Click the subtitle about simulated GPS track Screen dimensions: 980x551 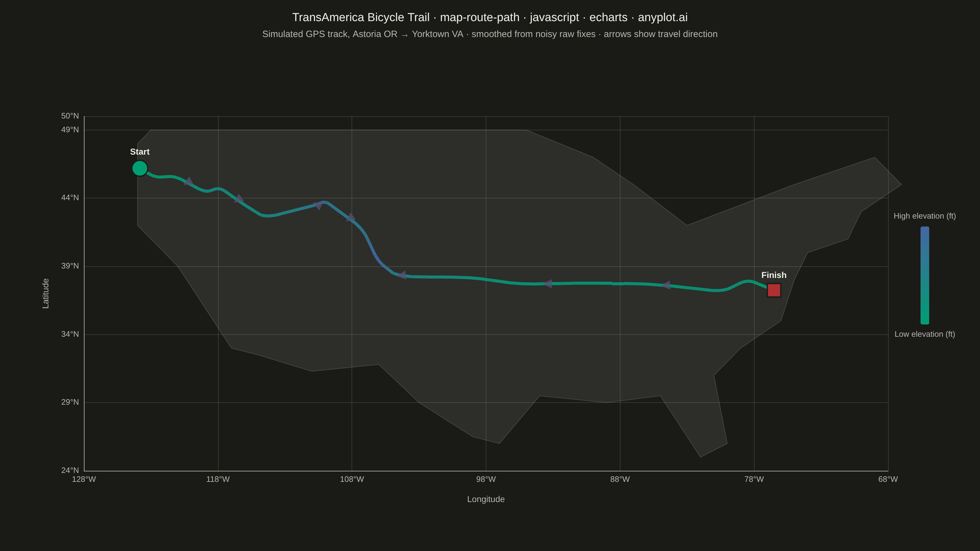(490, 34)
